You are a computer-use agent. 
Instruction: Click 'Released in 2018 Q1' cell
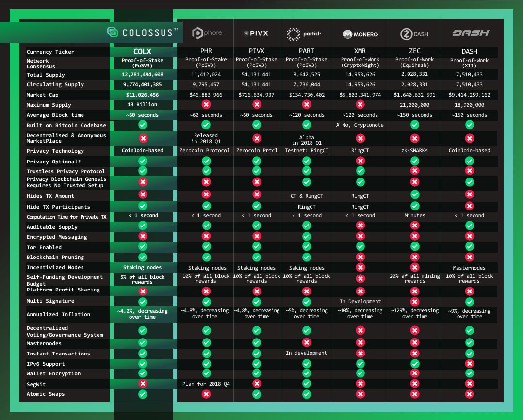(x=206, y=138)
